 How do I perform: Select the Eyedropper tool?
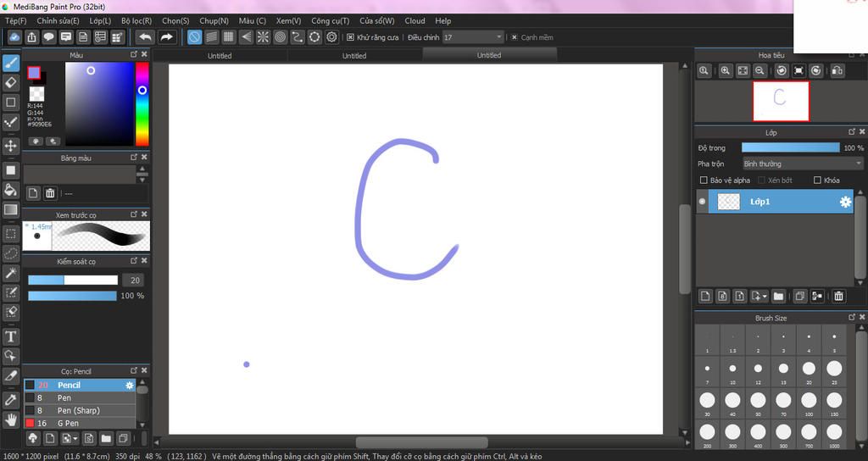point(10,400)
